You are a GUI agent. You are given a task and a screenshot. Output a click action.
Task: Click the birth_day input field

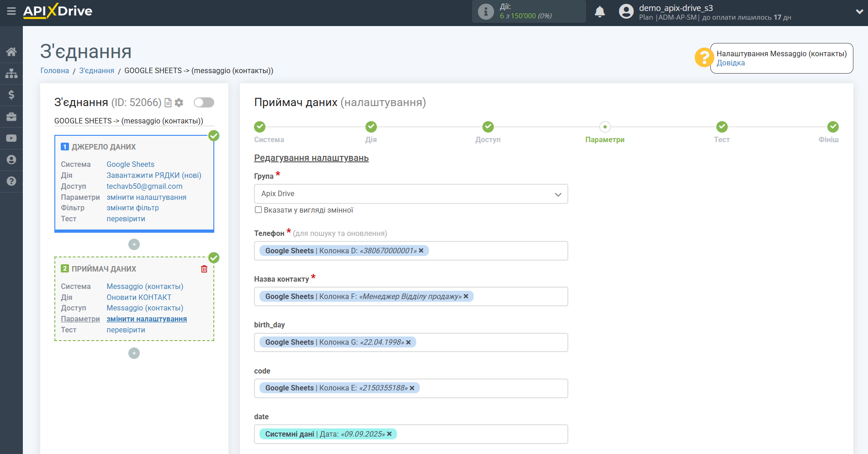point(489,342)
